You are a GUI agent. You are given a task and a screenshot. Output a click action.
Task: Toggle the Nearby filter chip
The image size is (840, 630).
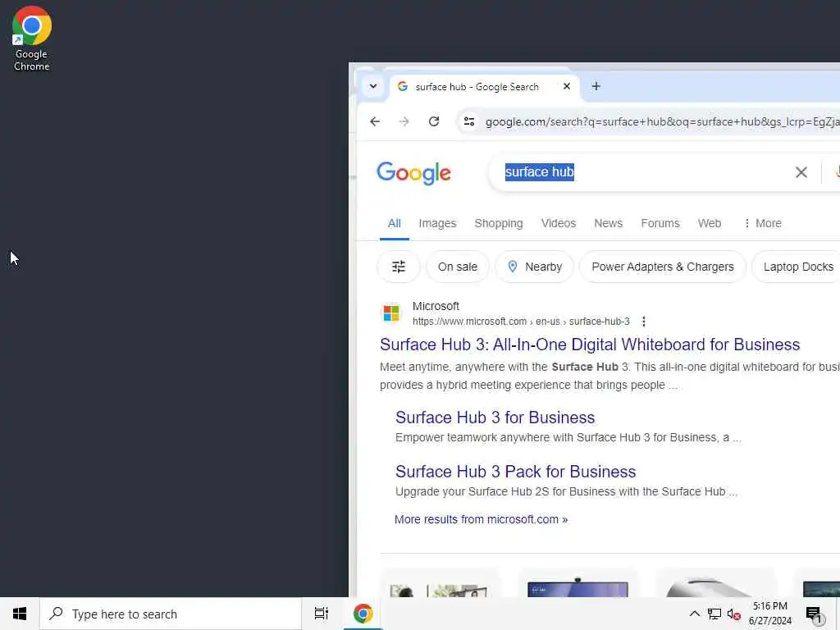[x=535, y=267]
